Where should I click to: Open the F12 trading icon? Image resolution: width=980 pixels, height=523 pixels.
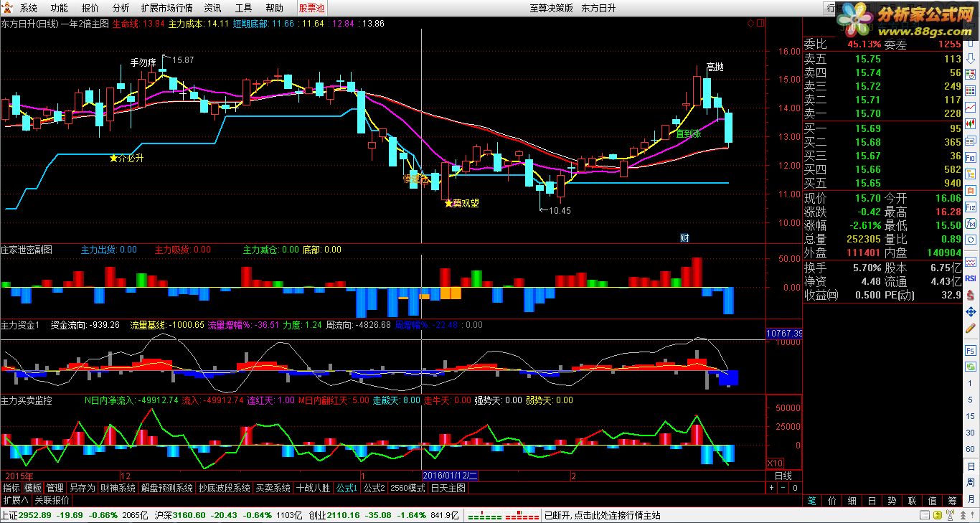[971, 209]
